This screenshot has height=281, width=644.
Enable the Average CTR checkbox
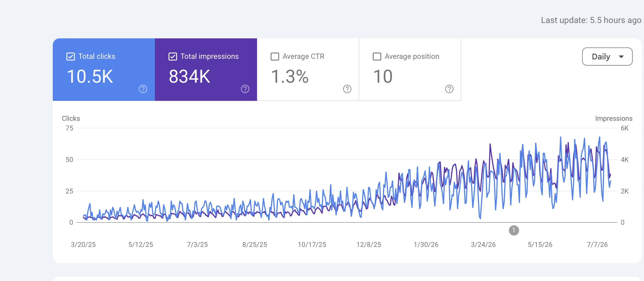[x=275, y=57]
